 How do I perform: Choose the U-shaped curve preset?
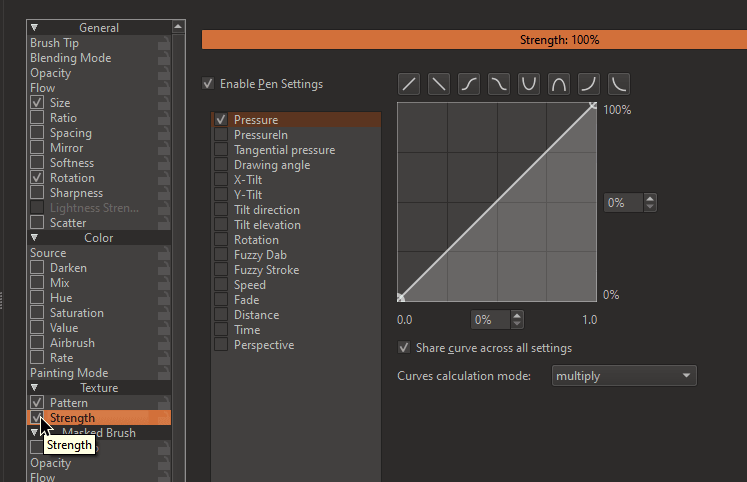pos(529,84)
